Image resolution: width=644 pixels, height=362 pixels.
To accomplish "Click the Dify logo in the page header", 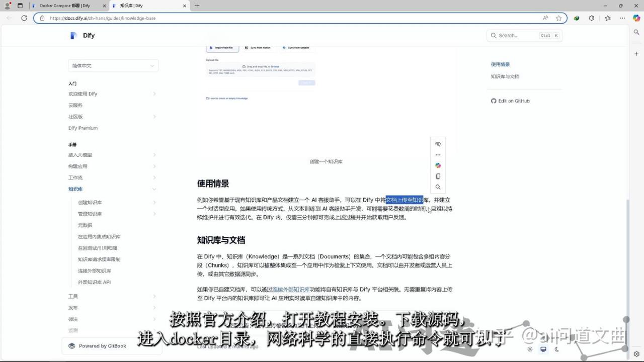I will coord(83,36).
